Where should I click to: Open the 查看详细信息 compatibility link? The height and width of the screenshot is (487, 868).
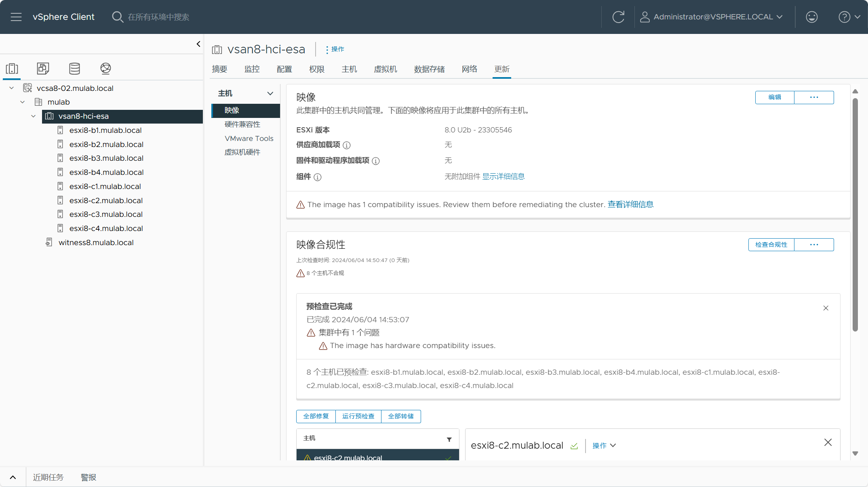coord(630,204)
